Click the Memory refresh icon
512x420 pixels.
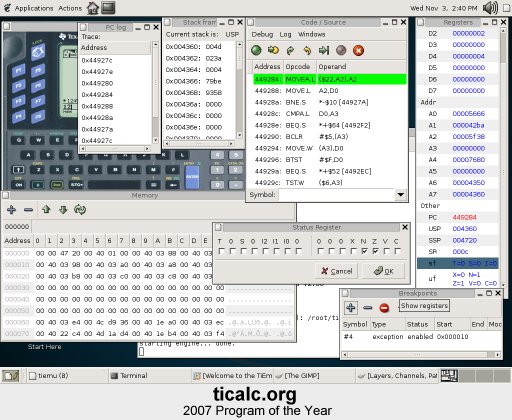point(80,210)
